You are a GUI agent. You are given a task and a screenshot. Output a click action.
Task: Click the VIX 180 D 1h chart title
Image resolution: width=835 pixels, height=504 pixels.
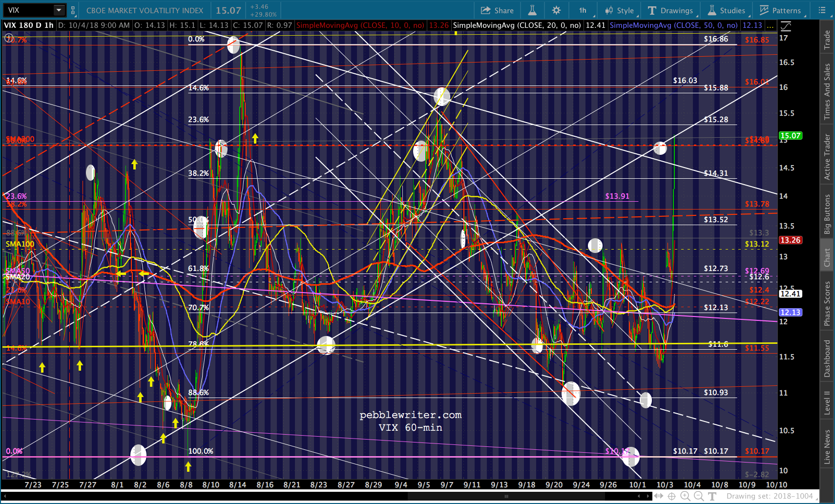click(x=29, y=25)
